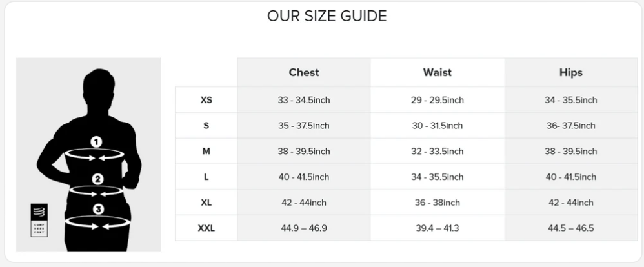Click the XL chest value 42 - 44inch
This screenshot has height=267, width=644.
tap(304, 203)
